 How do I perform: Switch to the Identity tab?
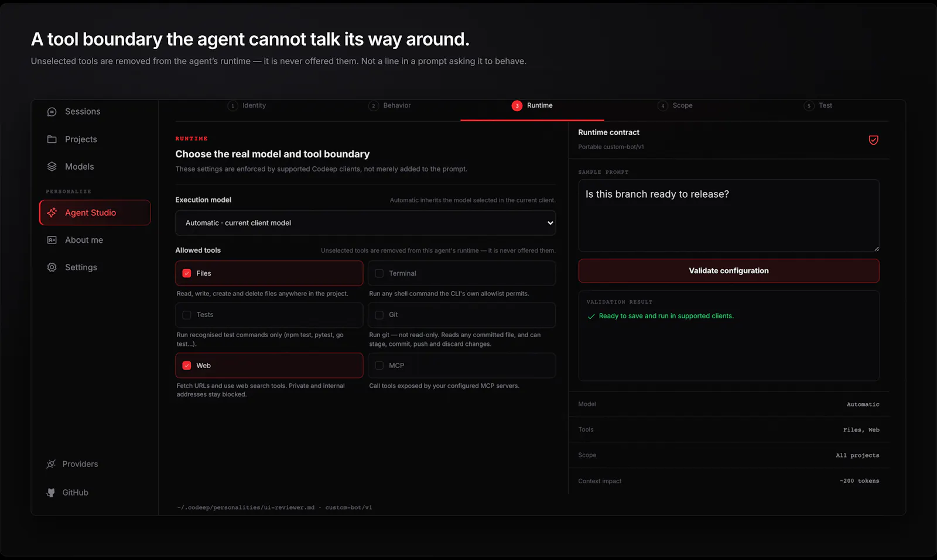pos(254,106)
